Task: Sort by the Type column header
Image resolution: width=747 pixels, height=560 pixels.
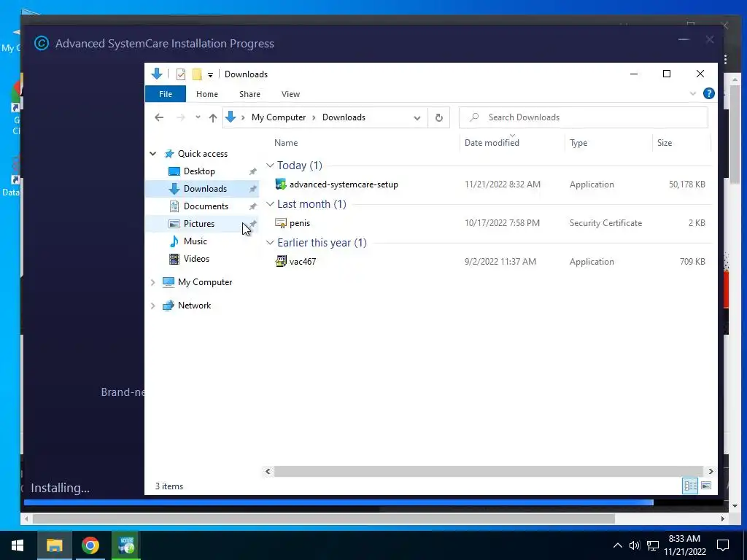Action: click(578, 142)
